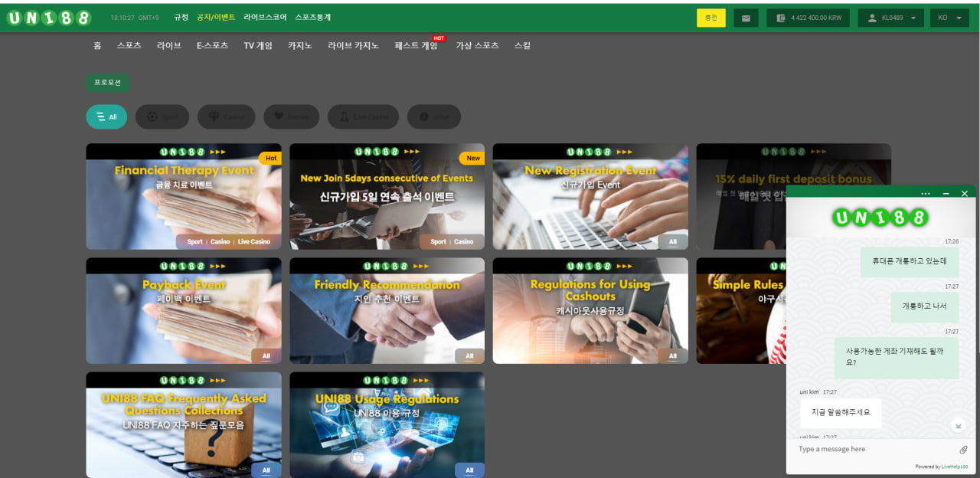Open the KL0489 user account dropdown
The image size is (980, 478).
(891, 18)
